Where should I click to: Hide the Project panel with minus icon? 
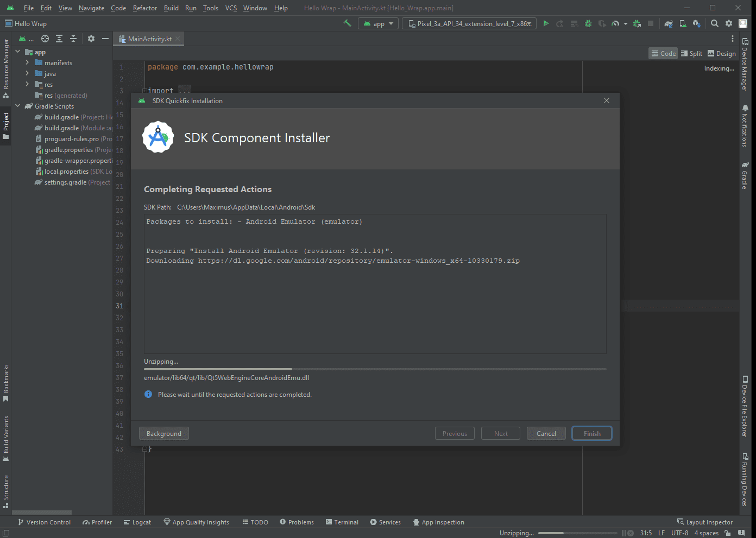click(105, 39)
